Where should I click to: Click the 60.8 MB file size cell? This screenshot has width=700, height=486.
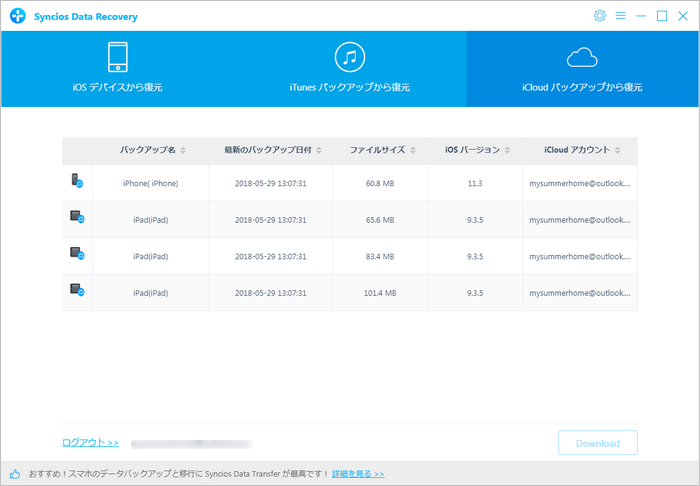pos(380,183)
